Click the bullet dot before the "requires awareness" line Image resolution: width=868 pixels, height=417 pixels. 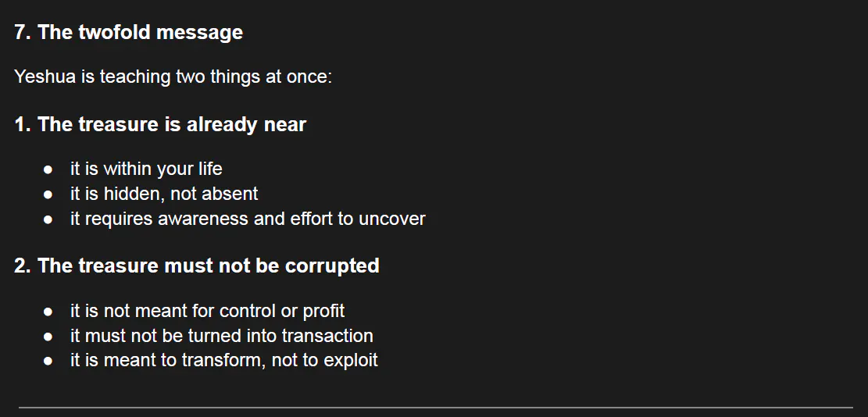pyautogui.click(x=48, y=219)
